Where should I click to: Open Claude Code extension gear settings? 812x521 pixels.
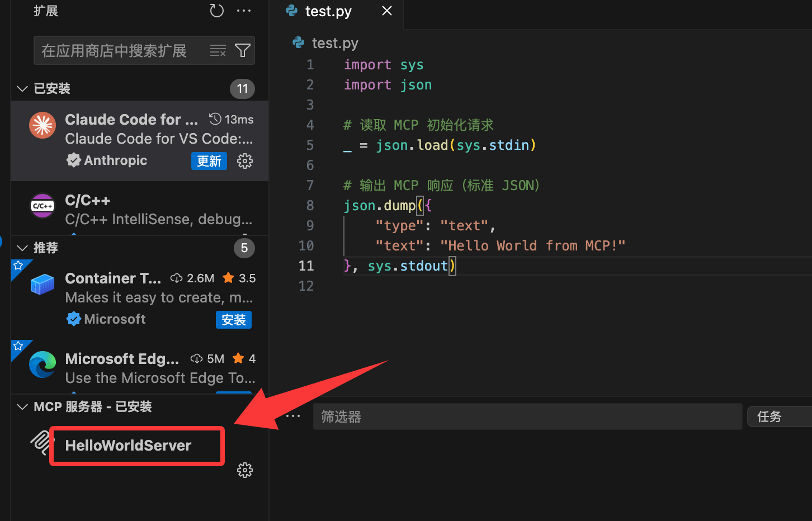245,161
